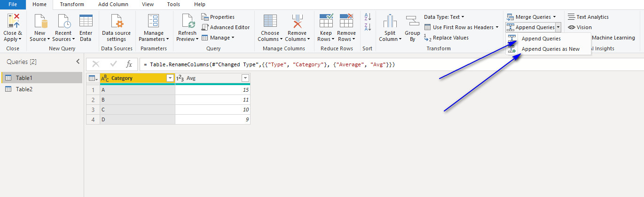Switch to the Add Column tab

click(x=113, y=4)
